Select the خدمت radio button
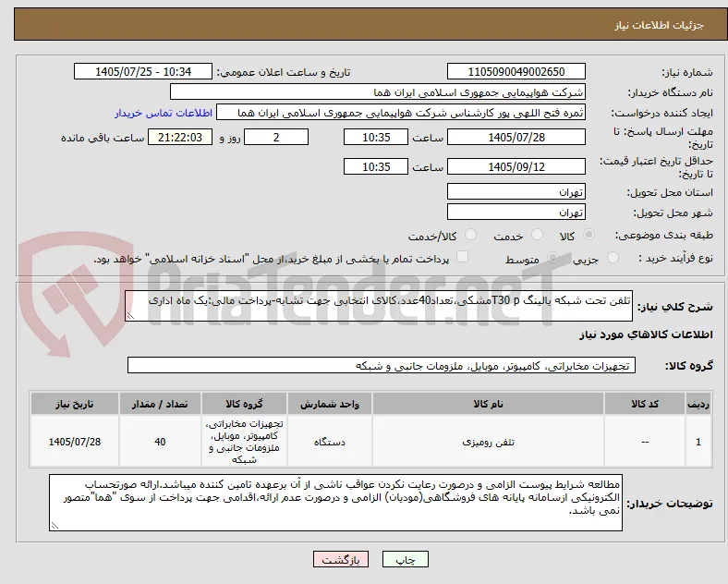The width and height of the screenshot is (728, 584). click(x=537, y=235)
